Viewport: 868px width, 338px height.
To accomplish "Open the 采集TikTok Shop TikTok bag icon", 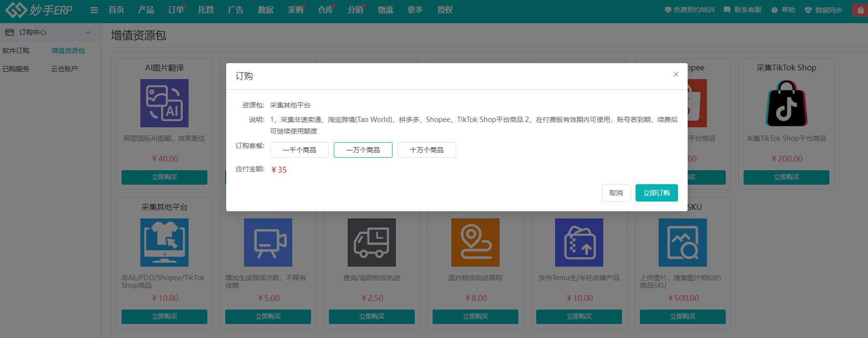I will click(x=787, y=103).
